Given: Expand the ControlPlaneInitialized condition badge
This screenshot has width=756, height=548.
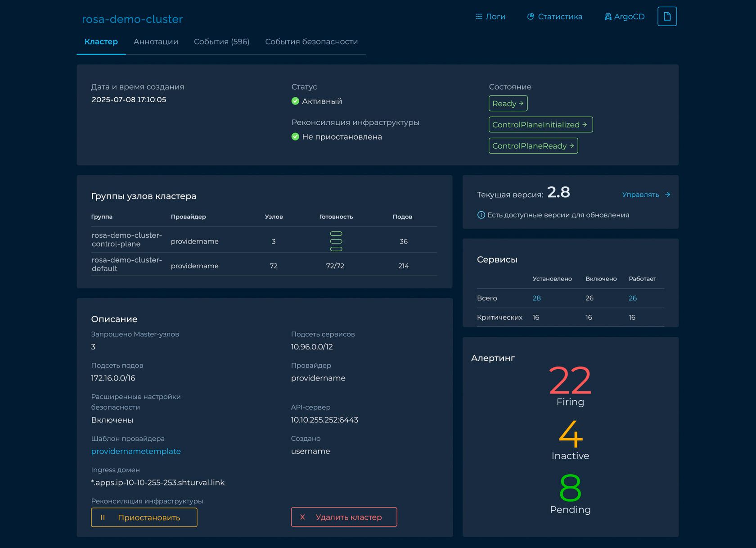Looking at the screenshot, I should coord(540,125).
